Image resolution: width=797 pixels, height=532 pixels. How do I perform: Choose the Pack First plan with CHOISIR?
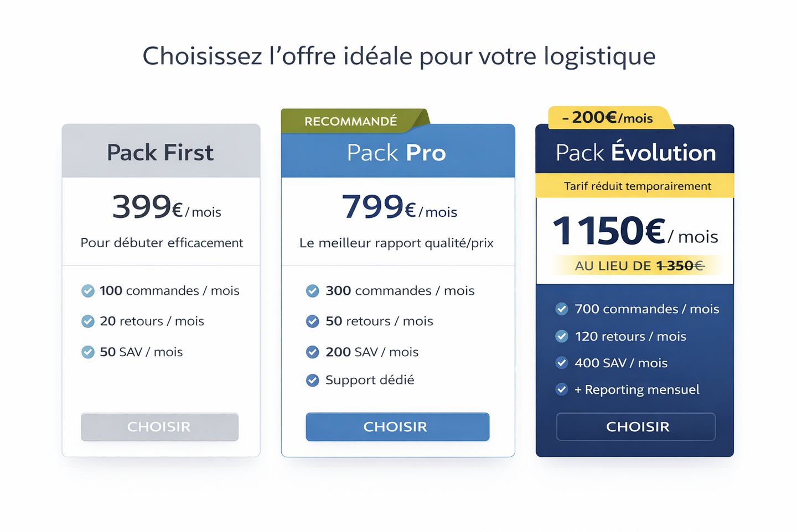coord(159,427)
